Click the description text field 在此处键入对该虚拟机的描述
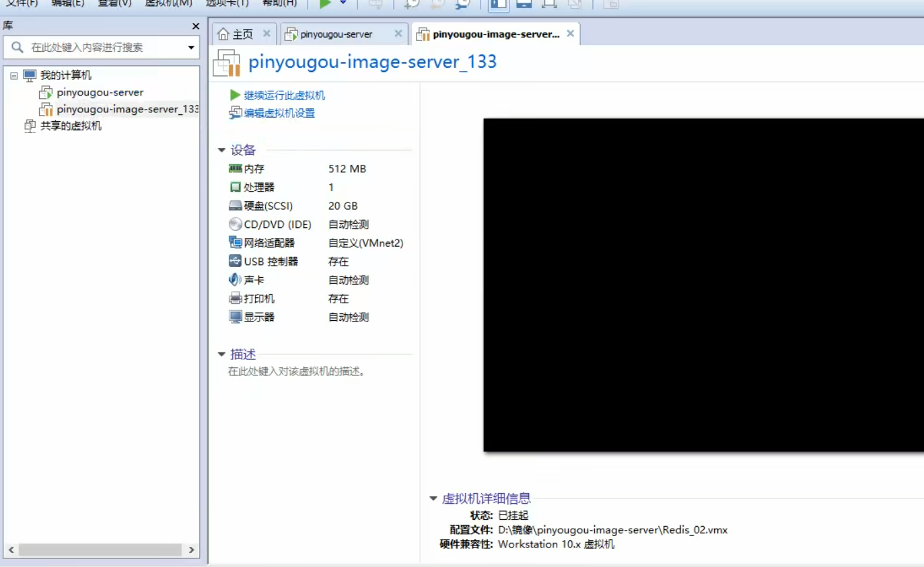 click(x=297, y=371)
